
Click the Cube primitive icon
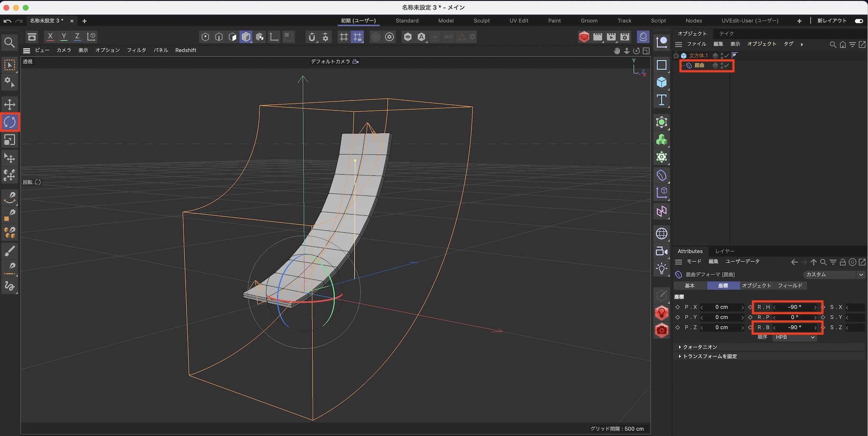(661, 83)
